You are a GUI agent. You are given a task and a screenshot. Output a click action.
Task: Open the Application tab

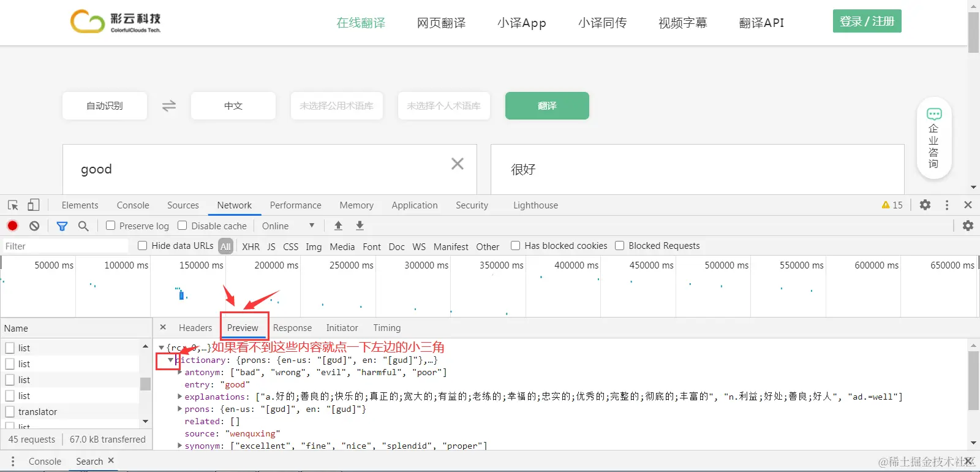[415, 205]
